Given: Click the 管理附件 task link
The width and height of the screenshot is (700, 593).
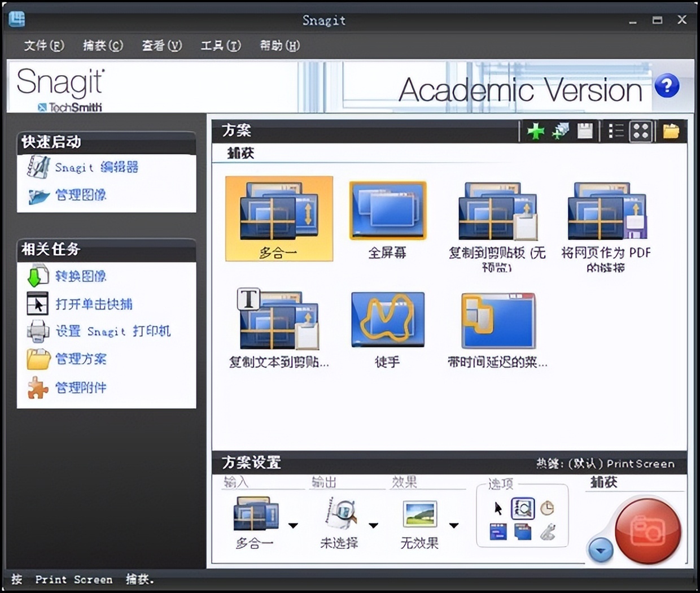Looking at the screenshot, I should coord(80,388).
